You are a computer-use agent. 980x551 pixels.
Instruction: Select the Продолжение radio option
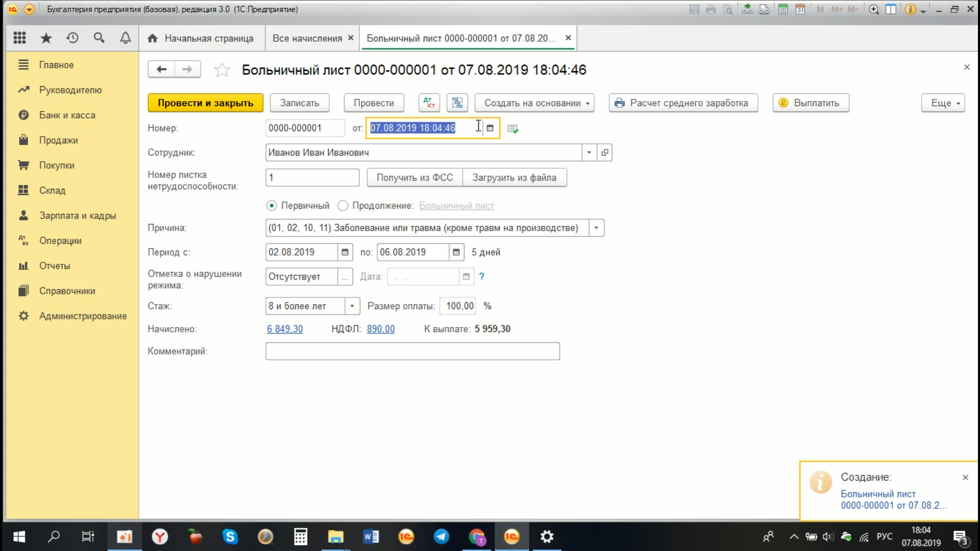click(x=343, y=206)
